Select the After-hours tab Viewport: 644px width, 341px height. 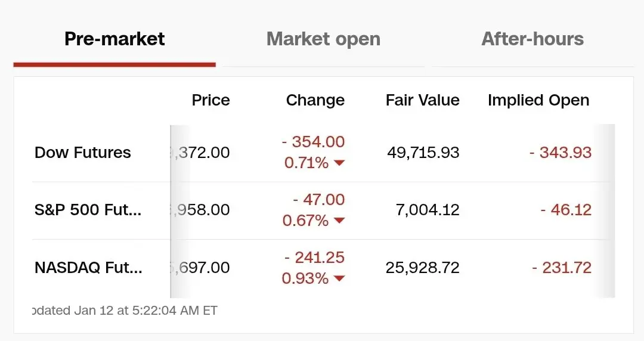(532, 39)
